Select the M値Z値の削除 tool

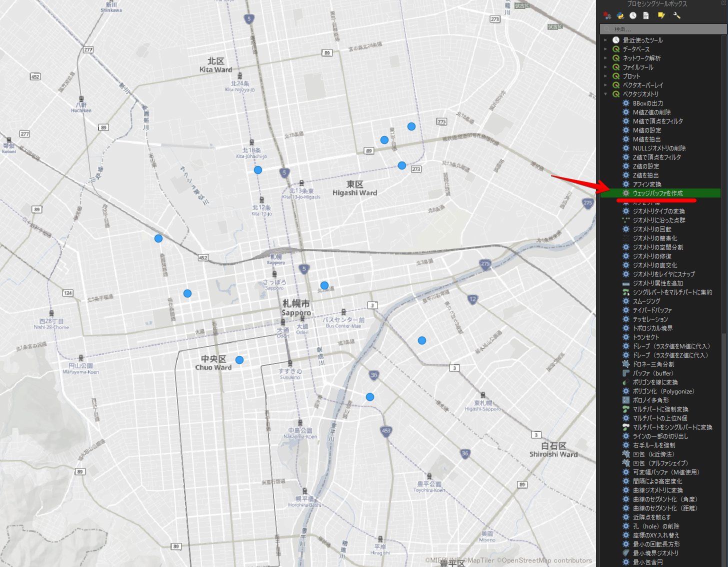tap(652, 112)
